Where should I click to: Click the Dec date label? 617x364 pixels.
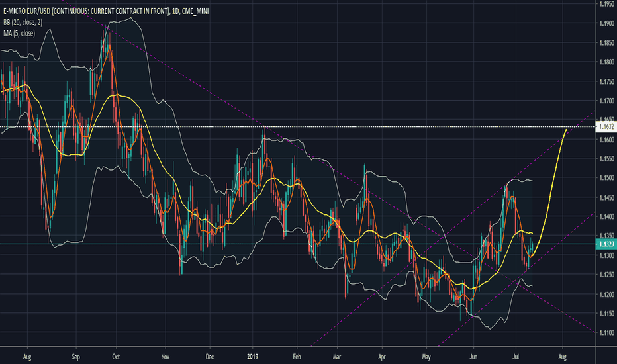click(210, 357)
